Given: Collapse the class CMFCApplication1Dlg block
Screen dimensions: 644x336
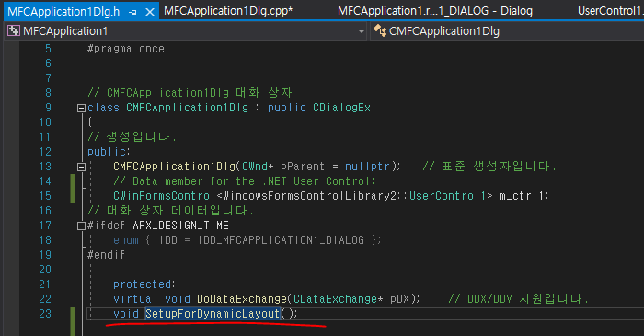Looking at the screenshot, I should click(81, 108).
